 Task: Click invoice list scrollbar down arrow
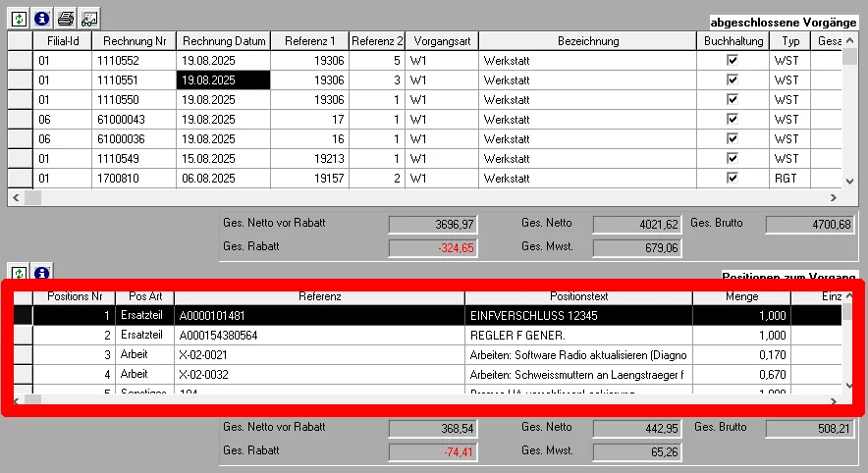[849, 181]
